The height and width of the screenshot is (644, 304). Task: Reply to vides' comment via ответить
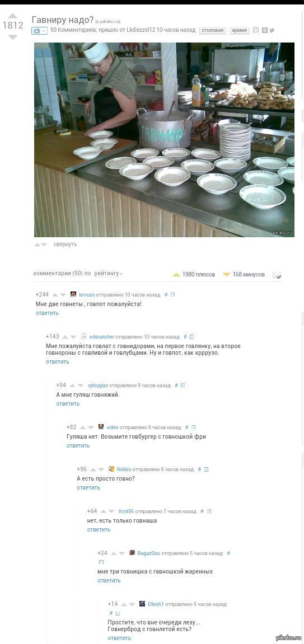tap(78, 445)
